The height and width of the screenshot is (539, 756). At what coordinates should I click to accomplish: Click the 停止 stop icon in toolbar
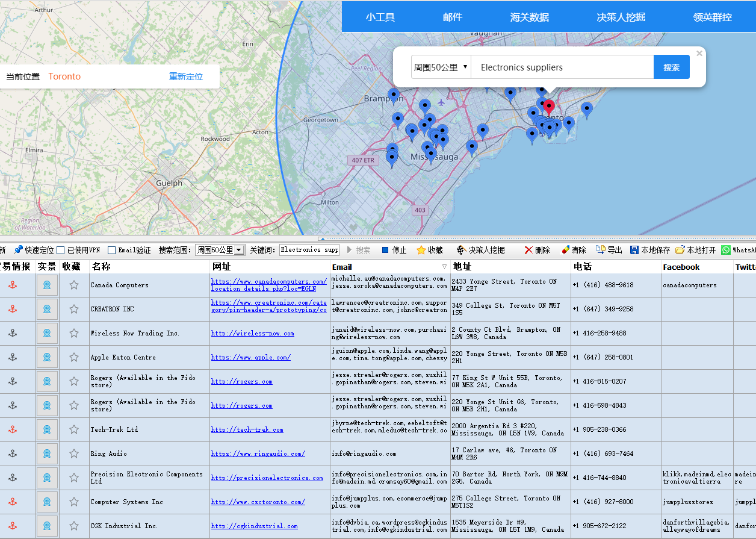pyautogui.click(x=385, y=250)
